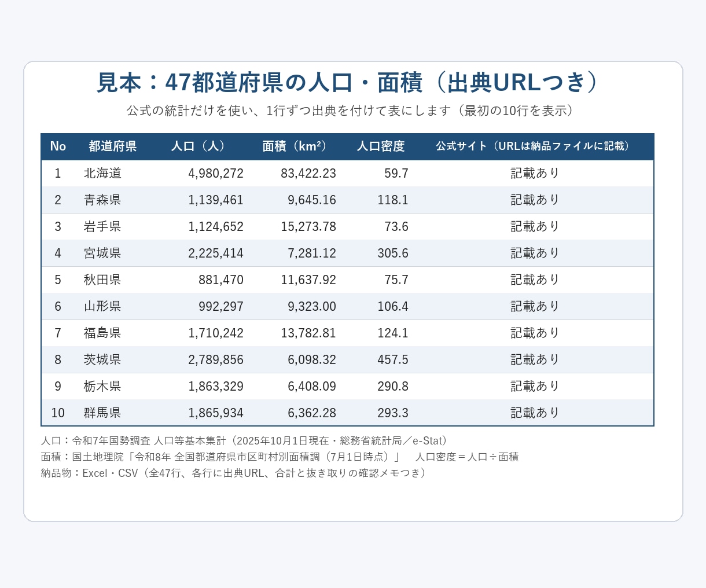706x588 pixels.
Task: Click area value 9,323.00
Action: pos(312,307)
